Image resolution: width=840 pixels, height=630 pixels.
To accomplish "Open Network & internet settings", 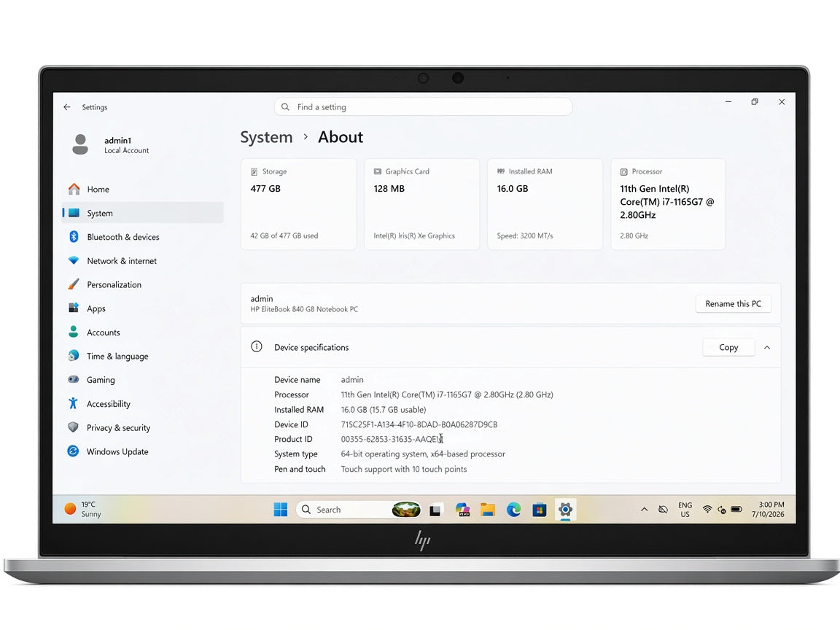I will (x=142, y=261).
